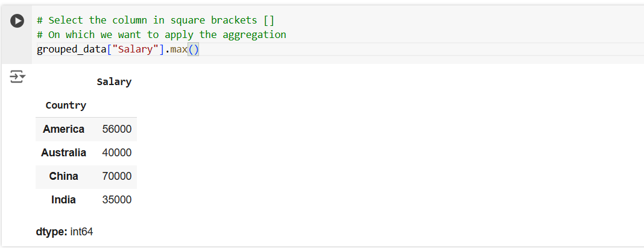Click the Country index header

[x=66, y=106]
